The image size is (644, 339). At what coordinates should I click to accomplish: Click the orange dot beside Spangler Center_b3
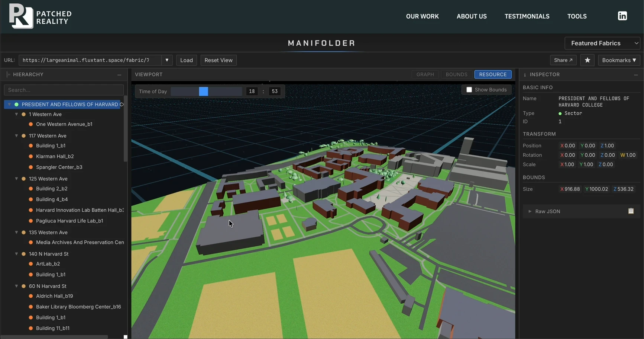(31, 167)
